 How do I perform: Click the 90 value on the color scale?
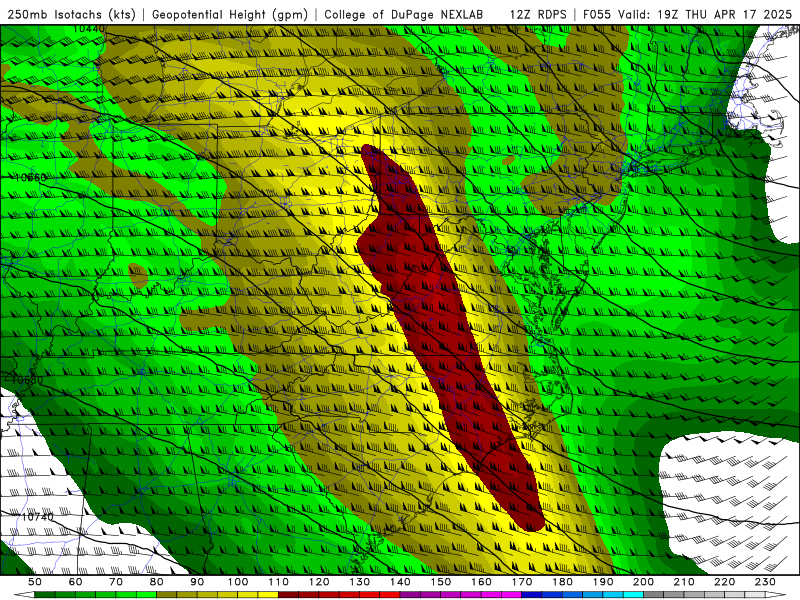click(x=197, y=582)
